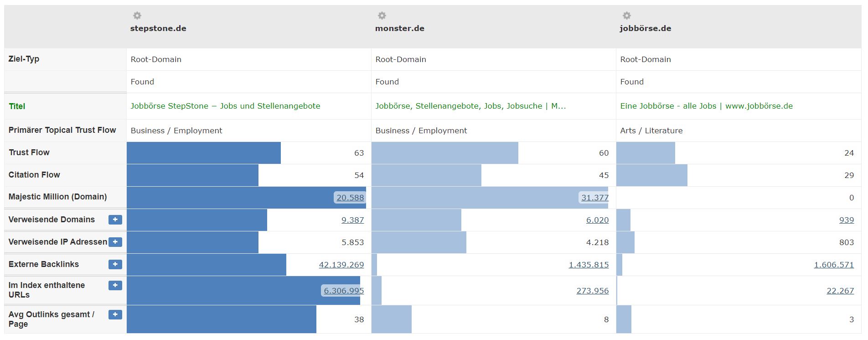Click the Citation Flow row label
The image size is (868, 340).
point(34,175)
